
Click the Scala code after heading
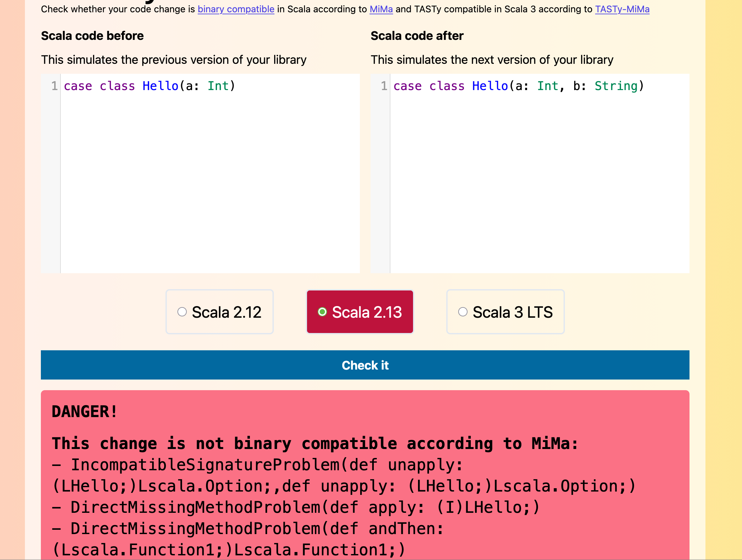click(x=417, y=36)
